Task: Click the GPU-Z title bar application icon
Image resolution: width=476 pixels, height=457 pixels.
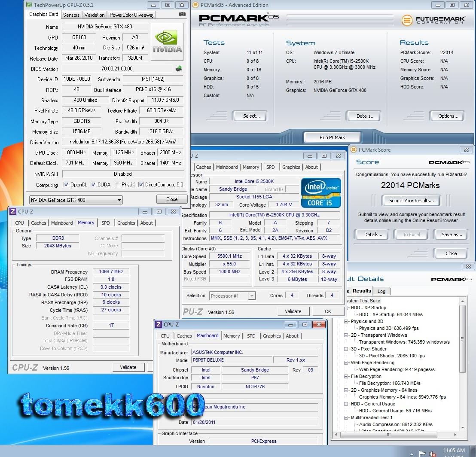Action: pos(29,5)
